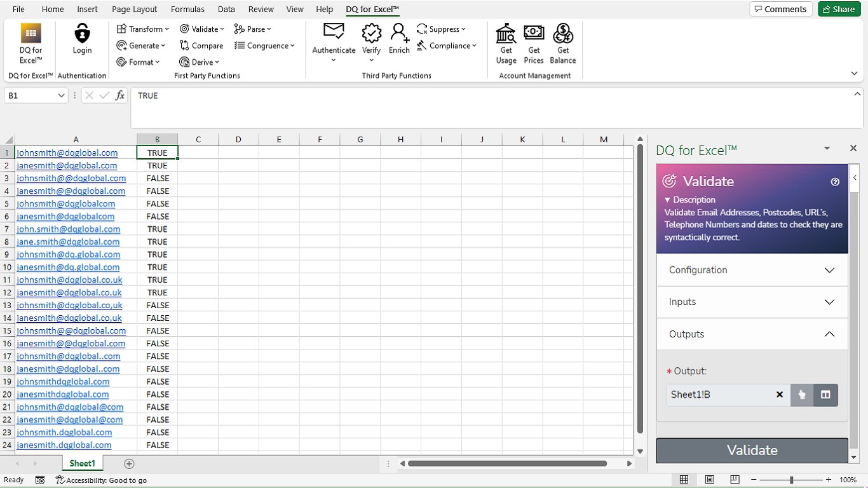The height and width of the screenshot is (488, 868).
Task: Open the File menu
Action: pyautogui.click(x=18, y=9)
